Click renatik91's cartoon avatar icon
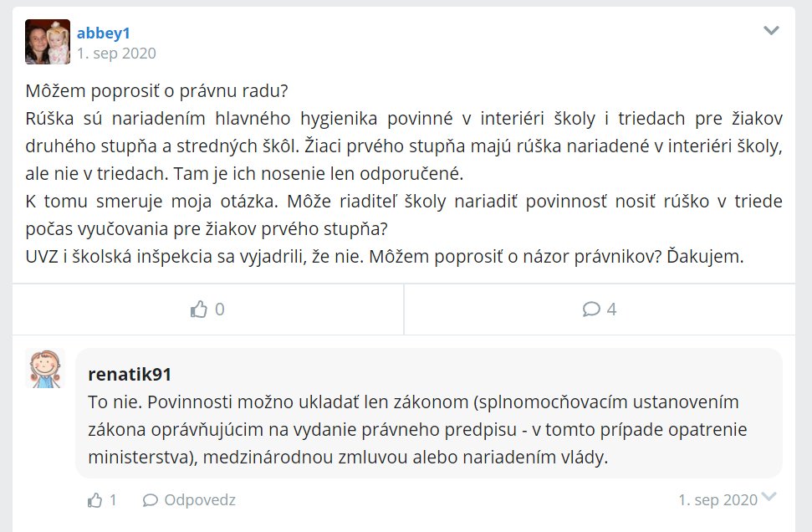 44,369
